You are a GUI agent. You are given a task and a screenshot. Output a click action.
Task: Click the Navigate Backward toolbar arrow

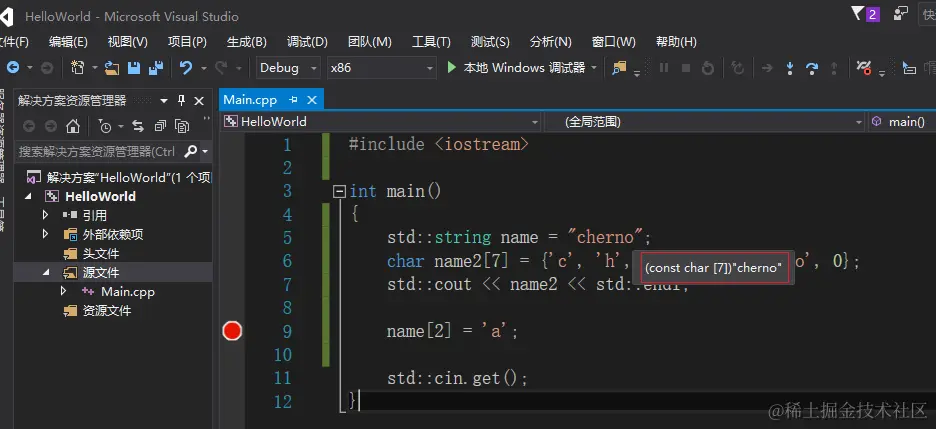[13, 68]
